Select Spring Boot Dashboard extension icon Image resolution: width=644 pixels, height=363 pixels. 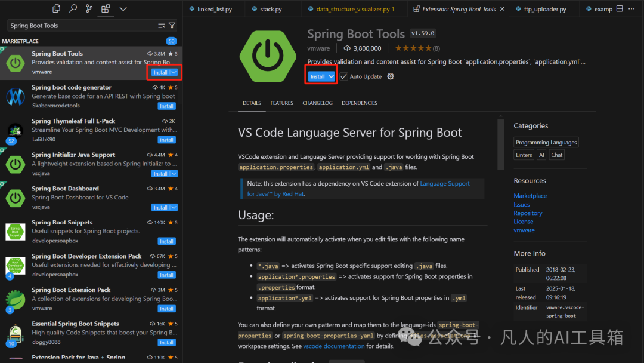coord(15,198)
